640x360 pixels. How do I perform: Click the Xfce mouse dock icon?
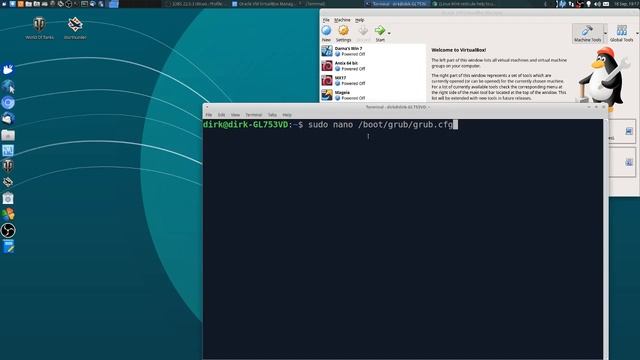(x=8, y=69)
